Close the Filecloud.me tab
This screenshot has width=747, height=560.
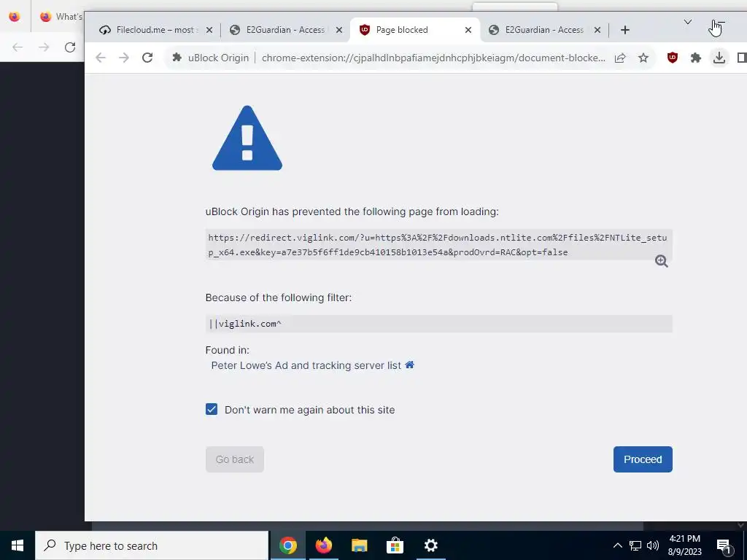pyautogui.click(x=209, y=29)
